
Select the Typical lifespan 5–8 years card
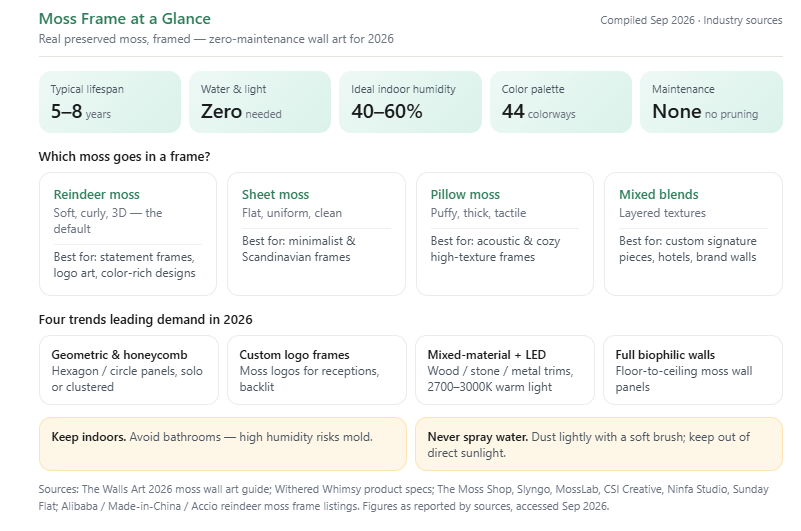pos(110,102)
